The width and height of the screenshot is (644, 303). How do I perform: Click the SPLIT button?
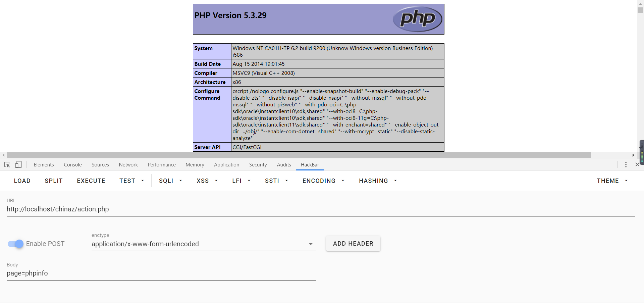(54, 181)
